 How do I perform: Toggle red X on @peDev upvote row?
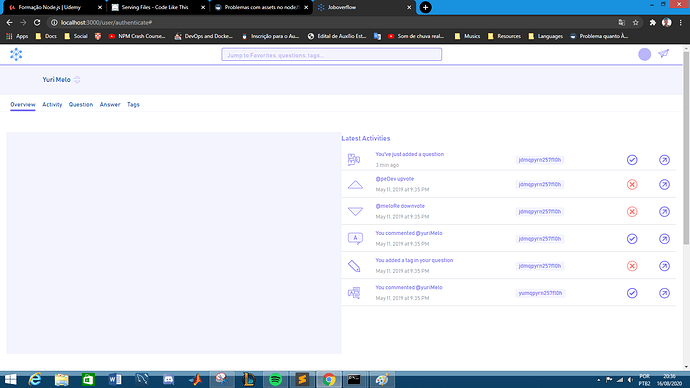[x=632, y=184]
